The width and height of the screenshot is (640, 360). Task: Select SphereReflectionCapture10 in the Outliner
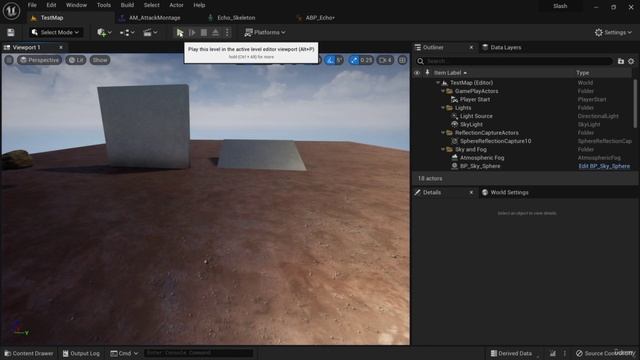(x=496, y=141)
